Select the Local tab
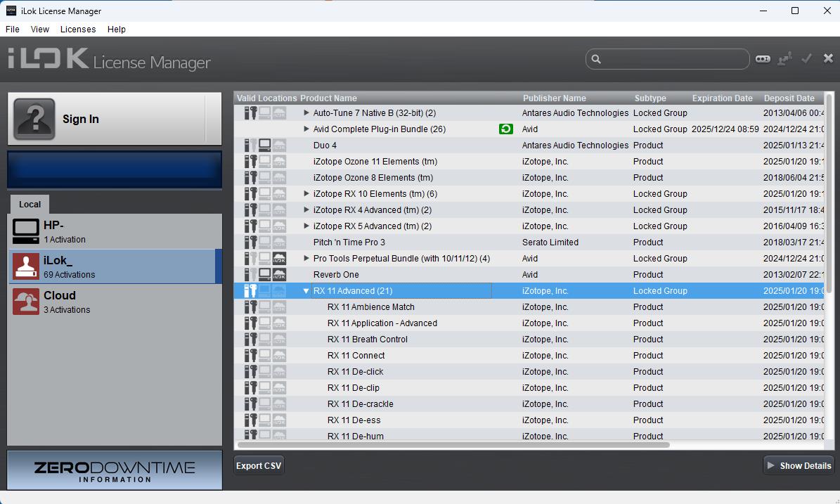840x504 pixels. [30, 204]
